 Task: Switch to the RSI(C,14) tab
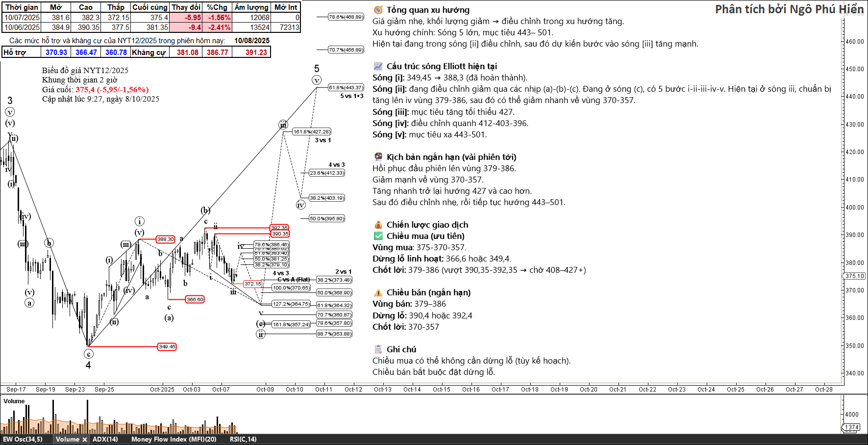coord(243,440)
